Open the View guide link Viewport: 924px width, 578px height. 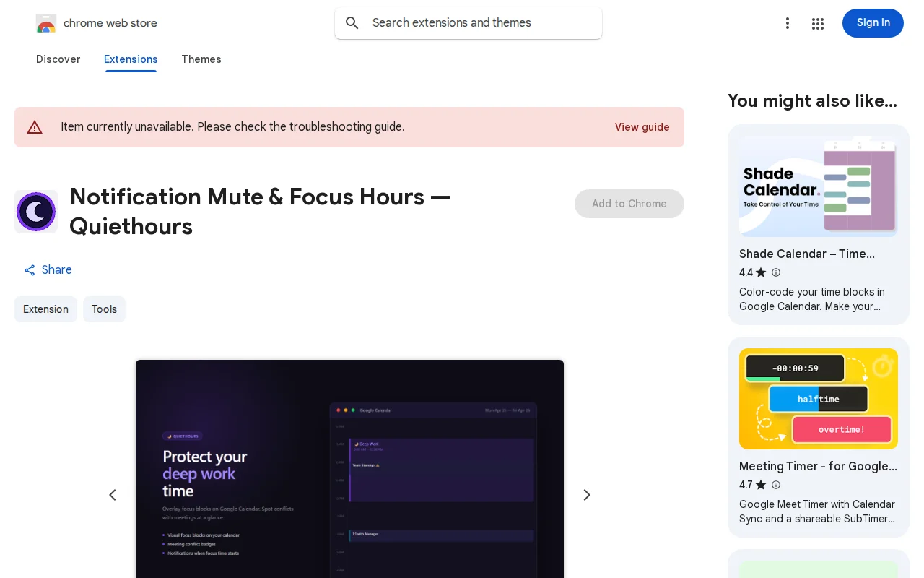click(642, 127)
